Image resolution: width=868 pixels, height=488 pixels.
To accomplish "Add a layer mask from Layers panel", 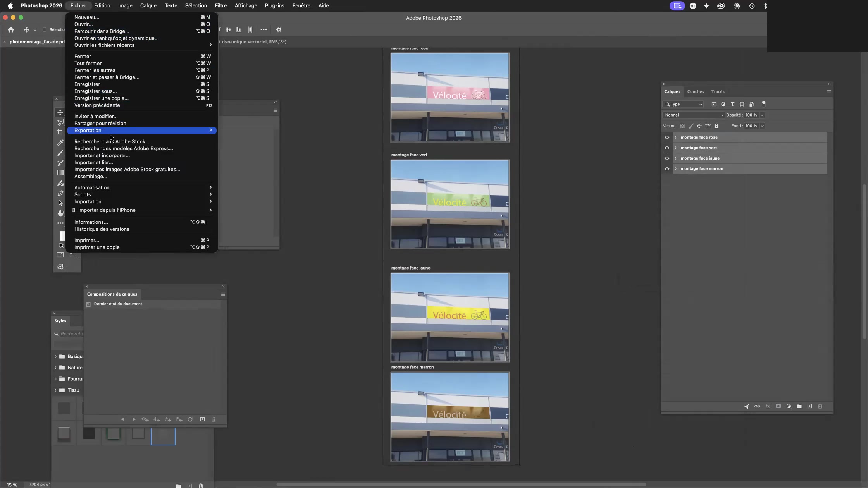I will click(x=778, y=406).
